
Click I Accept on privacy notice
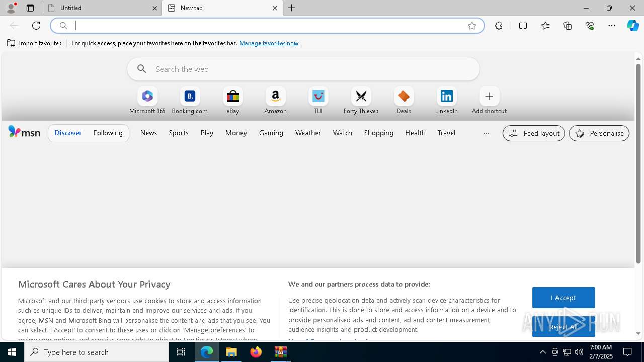pos(563,298)
